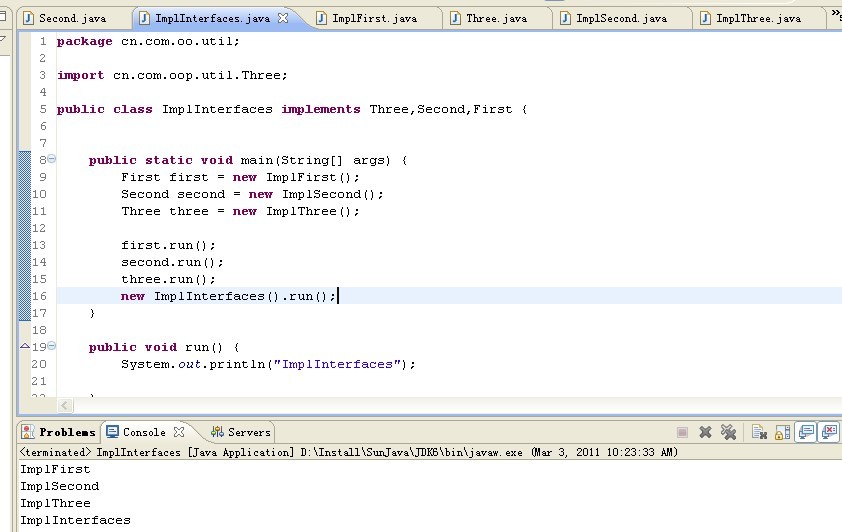Toggle Scroll Lock in the Console toolbar
The image size is (842, 532).
(782, 432)
